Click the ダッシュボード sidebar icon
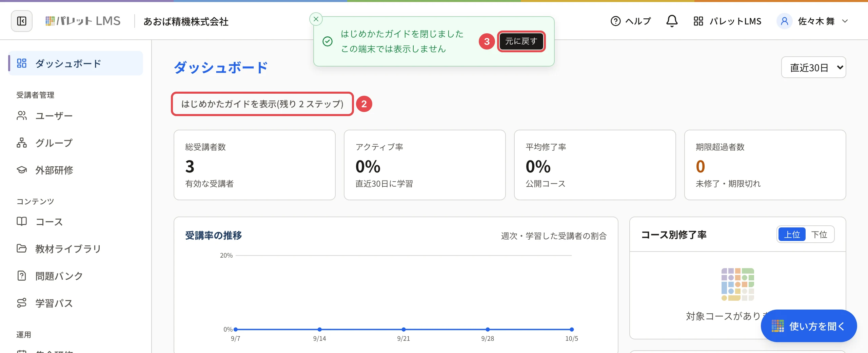This screenshot has height=353, width=868. [x=22, y=63]
